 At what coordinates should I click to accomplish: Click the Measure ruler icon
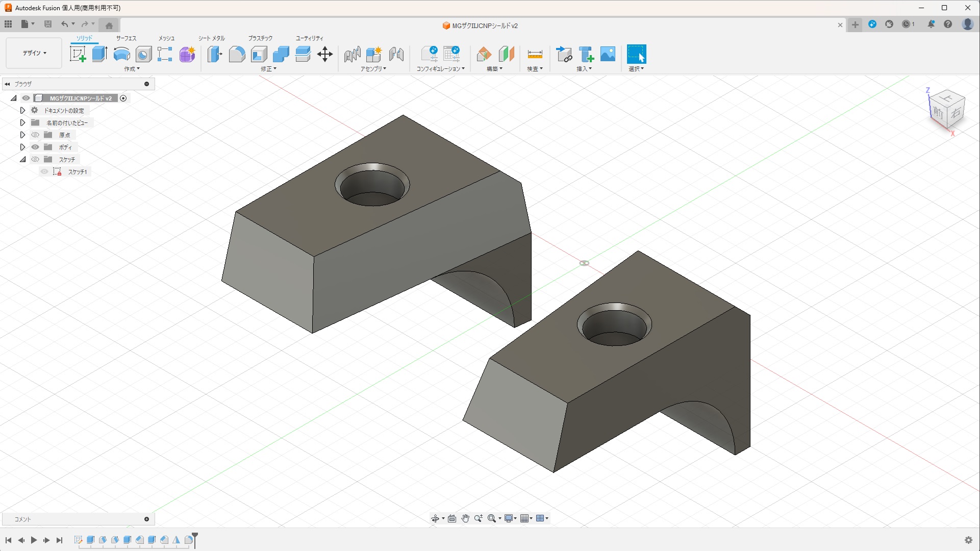tap(535, 54)
